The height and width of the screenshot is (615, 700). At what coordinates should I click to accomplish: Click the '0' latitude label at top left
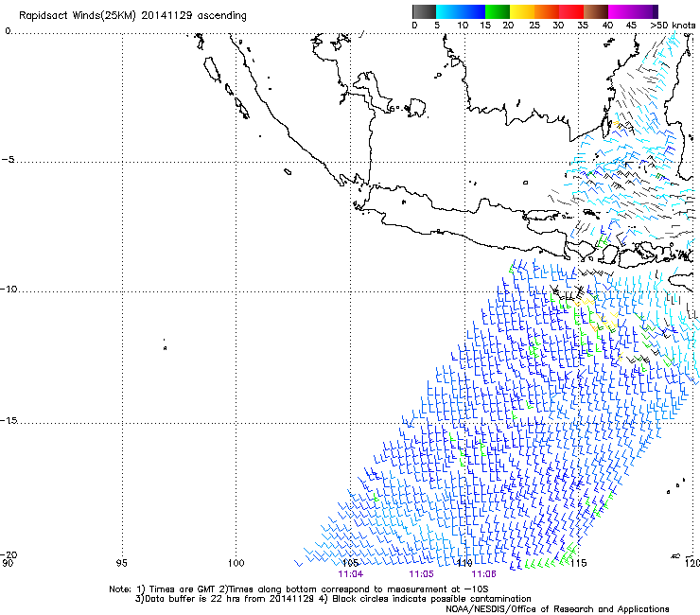point(8,31)
